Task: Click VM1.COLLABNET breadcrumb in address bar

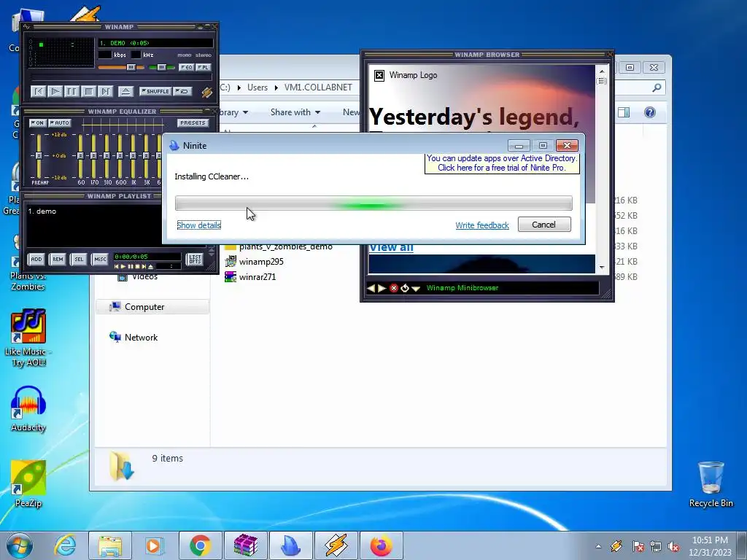Action: 318,87
